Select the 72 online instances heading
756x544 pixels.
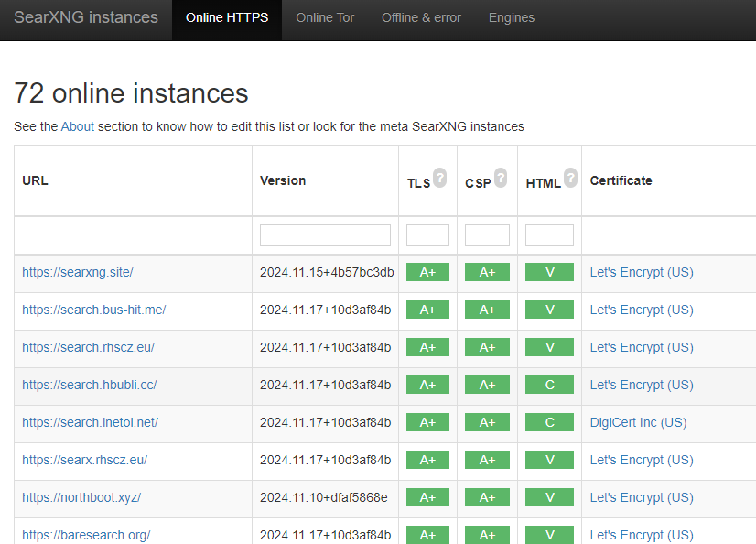[x=131, y=93]
